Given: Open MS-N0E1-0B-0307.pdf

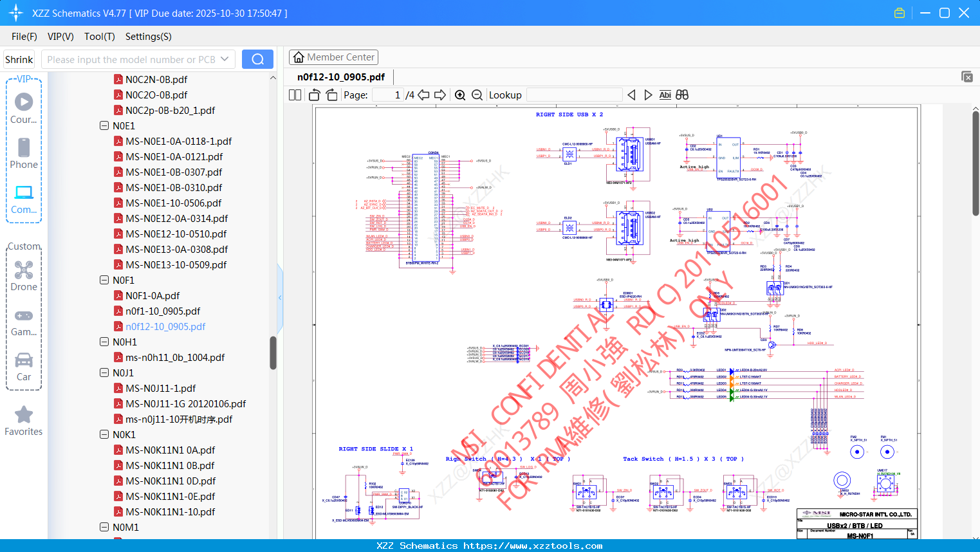Looking at the screenshot, I should pyautogui.click(x=174, y=172).
